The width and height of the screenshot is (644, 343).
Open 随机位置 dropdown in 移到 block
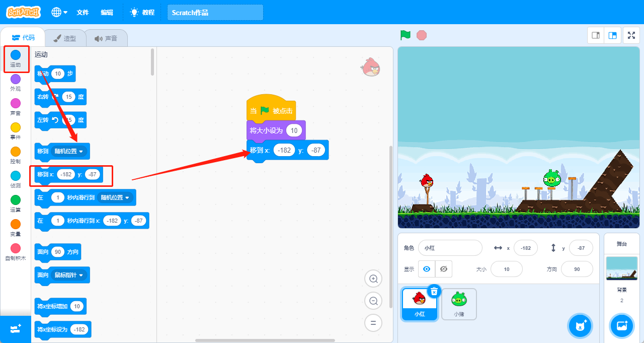[69, 151]
